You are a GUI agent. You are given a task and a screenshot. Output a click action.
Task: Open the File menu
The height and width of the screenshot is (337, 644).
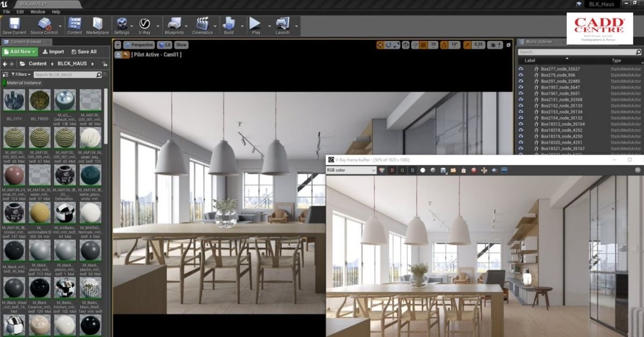[6, 11]
